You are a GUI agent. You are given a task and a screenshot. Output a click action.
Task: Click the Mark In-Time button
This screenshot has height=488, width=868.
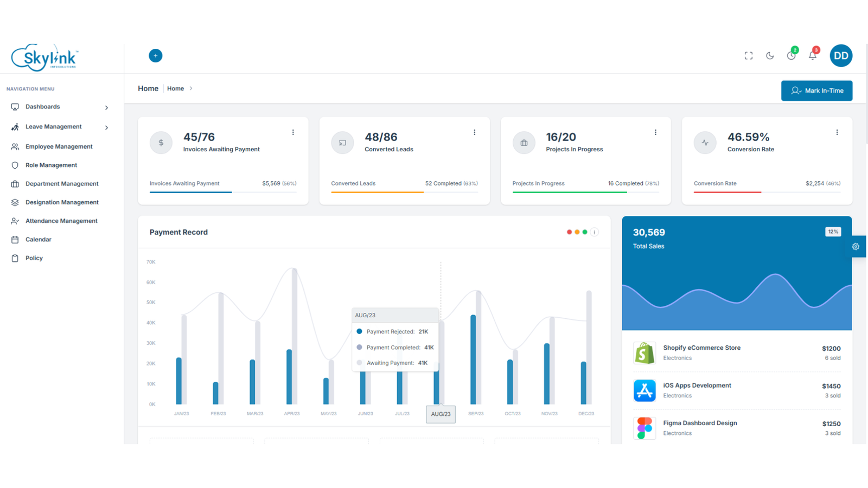click(816, 91)
